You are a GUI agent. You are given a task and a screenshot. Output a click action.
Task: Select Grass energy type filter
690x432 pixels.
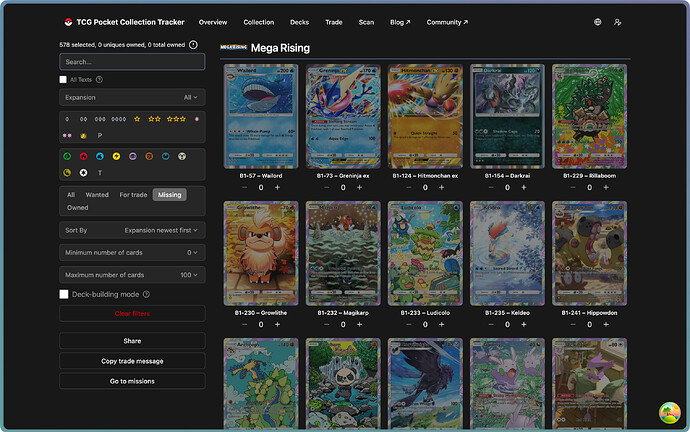pyautogui.click(x=67, y=156)
